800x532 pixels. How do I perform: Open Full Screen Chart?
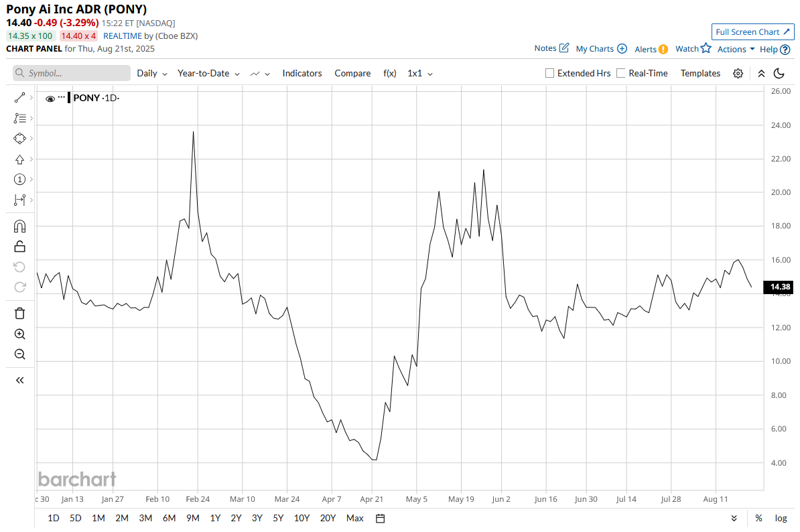coord(752,31)
